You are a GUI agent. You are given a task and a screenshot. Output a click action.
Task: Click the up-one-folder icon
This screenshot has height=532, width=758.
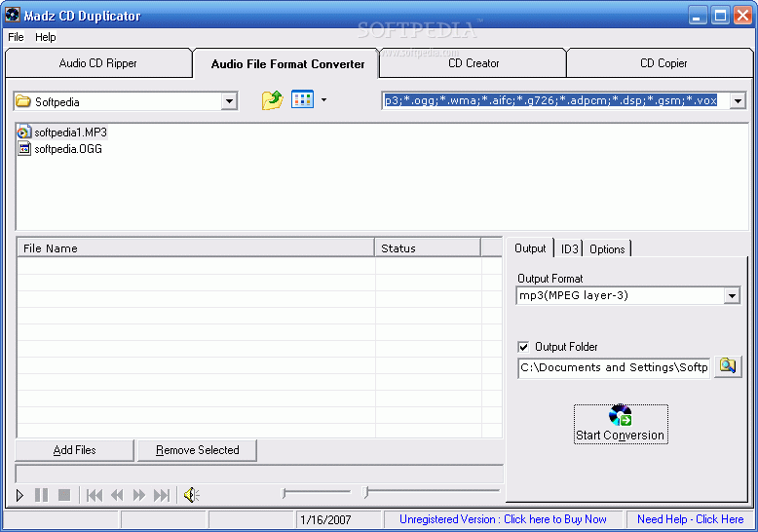point(272,100)
